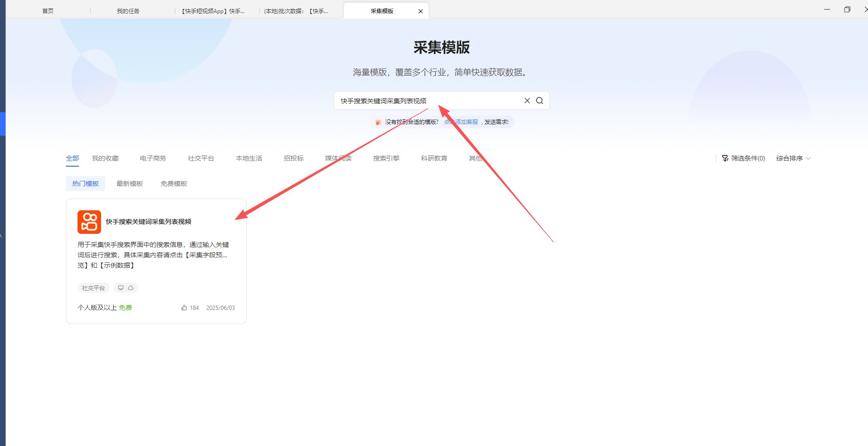Switch to the 首页 tab
The height and width of the screenshot is (446, 868).
[x=48, y=11]
